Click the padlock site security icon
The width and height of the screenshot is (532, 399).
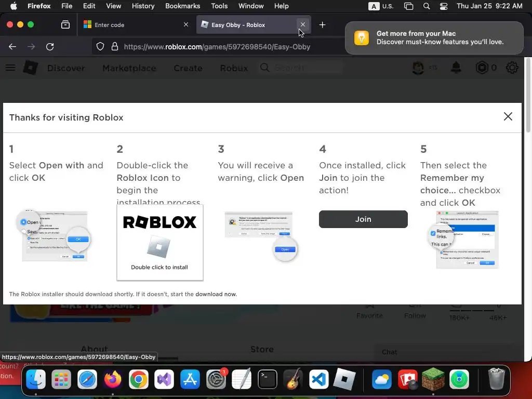click(x=115, y=46)
